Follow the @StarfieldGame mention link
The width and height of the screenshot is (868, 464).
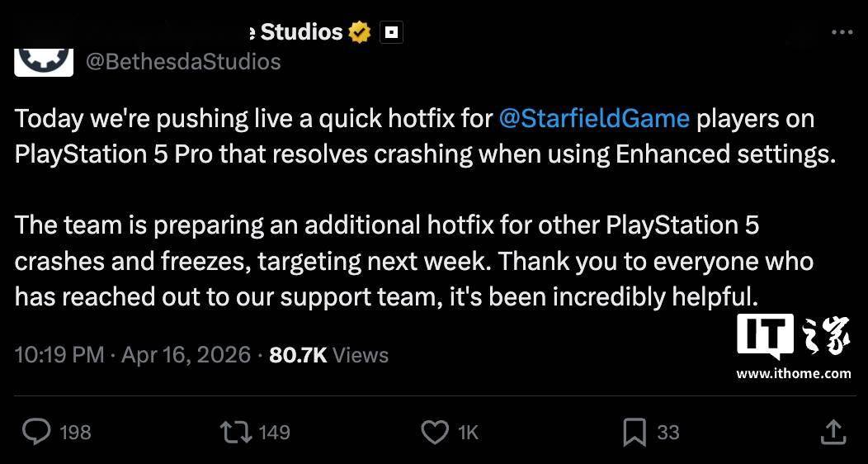pyautogui.click(x=594, y=119)
